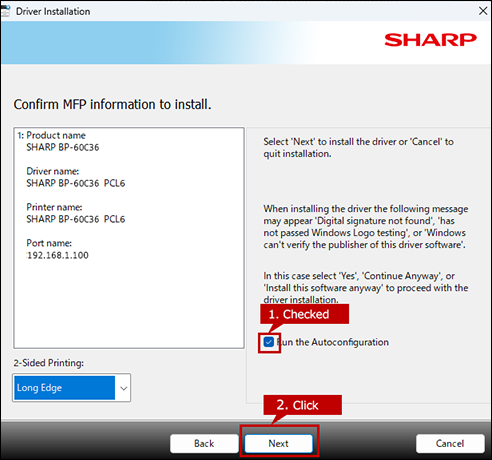Select the Printer name SHARP BP-60C36 PCL6 line
The height and width of the screenshot is (460, 492).
tap(76, 219)
